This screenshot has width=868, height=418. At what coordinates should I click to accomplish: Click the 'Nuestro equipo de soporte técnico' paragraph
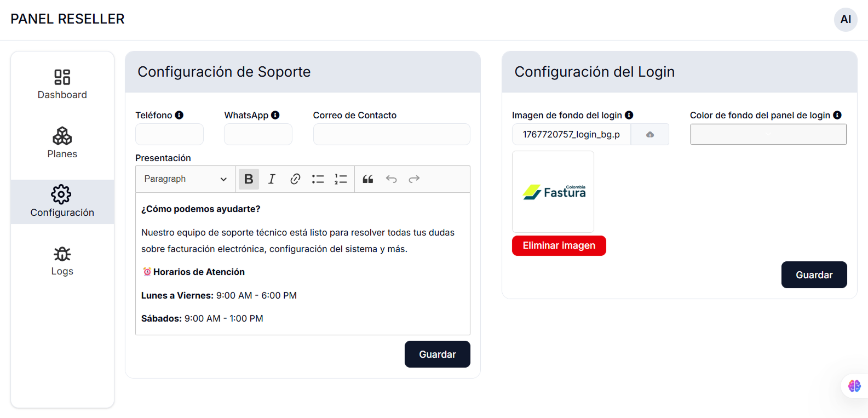(x=298, y=241)
